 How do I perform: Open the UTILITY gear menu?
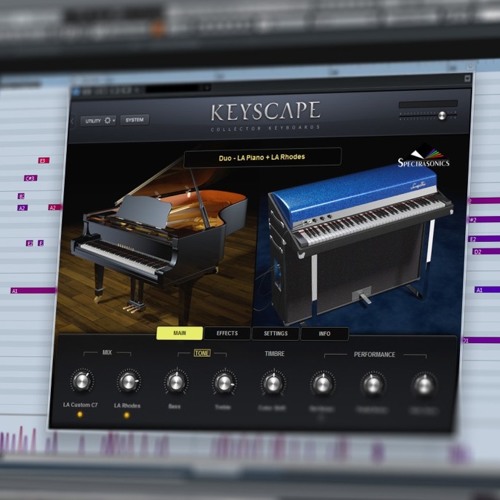[98, 120]
